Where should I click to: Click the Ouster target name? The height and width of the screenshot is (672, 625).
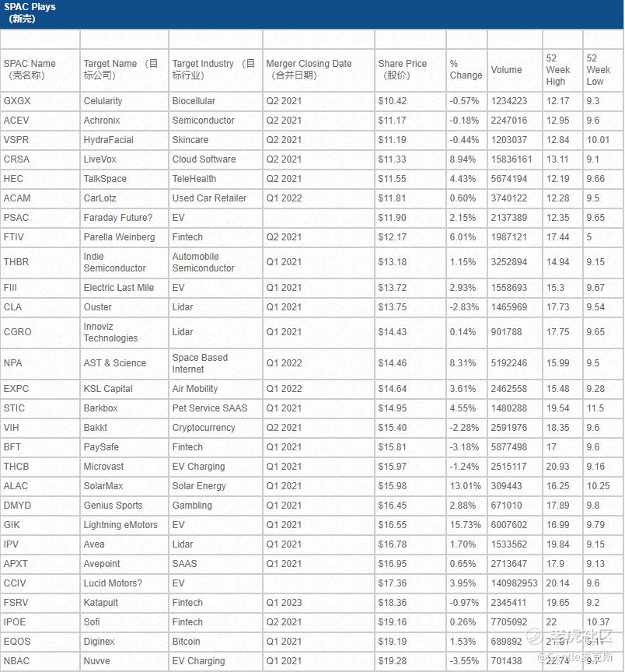[98, 307]
